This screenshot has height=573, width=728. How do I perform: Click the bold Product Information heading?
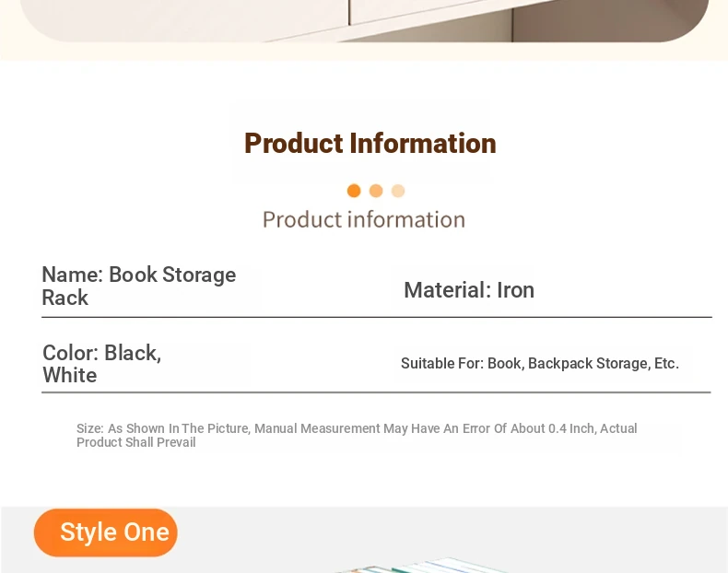(370, 143)
